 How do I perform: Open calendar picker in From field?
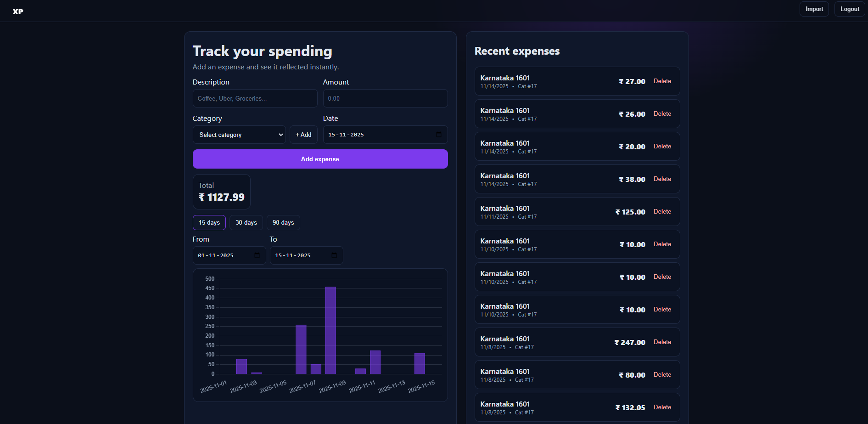257,255
